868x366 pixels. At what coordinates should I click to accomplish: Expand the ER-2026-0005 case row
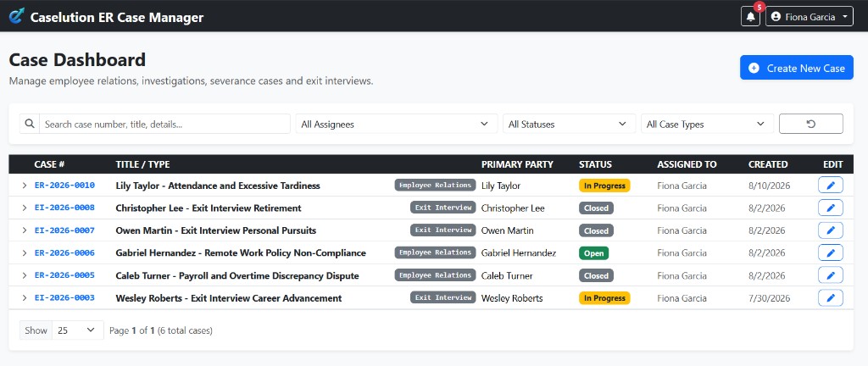25,275
